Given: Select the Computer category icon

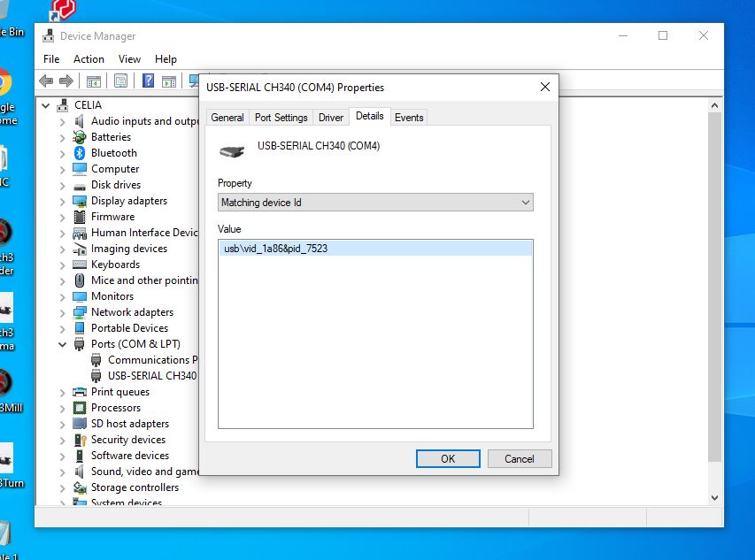Looking at the screenshot, I should coord(80,169).
